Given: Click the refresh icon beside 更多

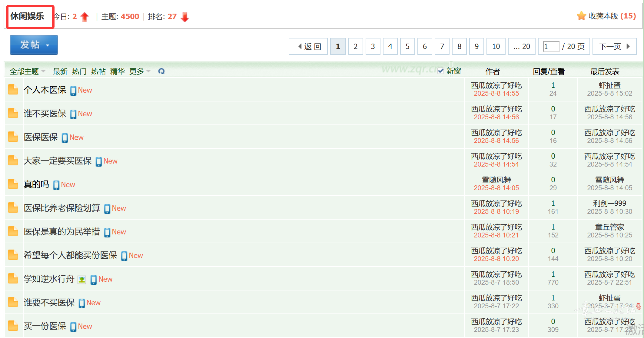Looking at the screenshot, I should coord(161,71).
